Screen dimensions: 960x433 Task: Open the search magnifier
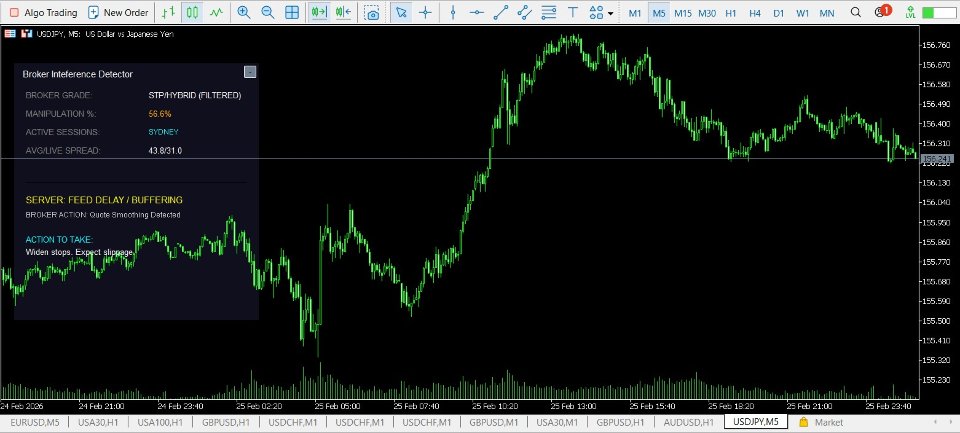pyautogui.click(x=856, y=12)
